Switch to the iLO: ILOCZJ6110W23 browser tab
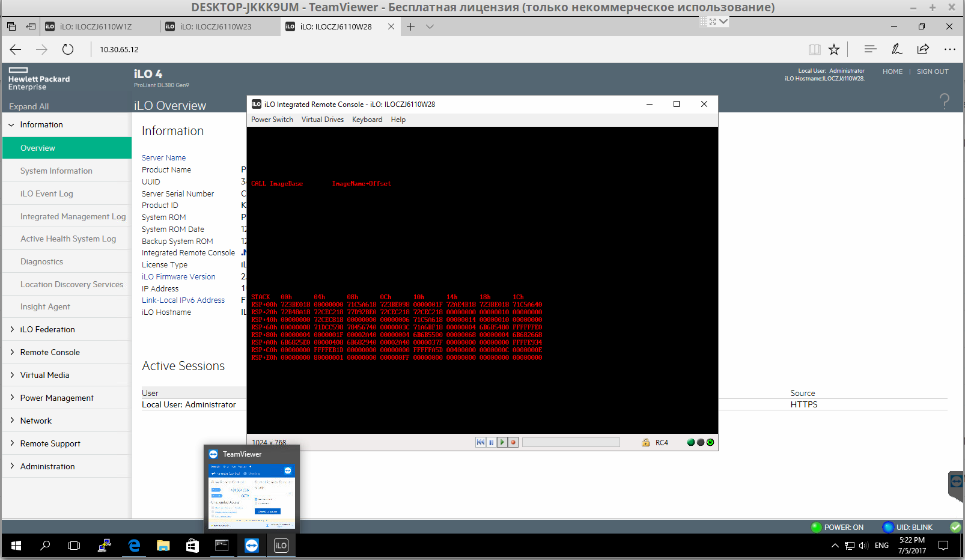 [216, 26]
